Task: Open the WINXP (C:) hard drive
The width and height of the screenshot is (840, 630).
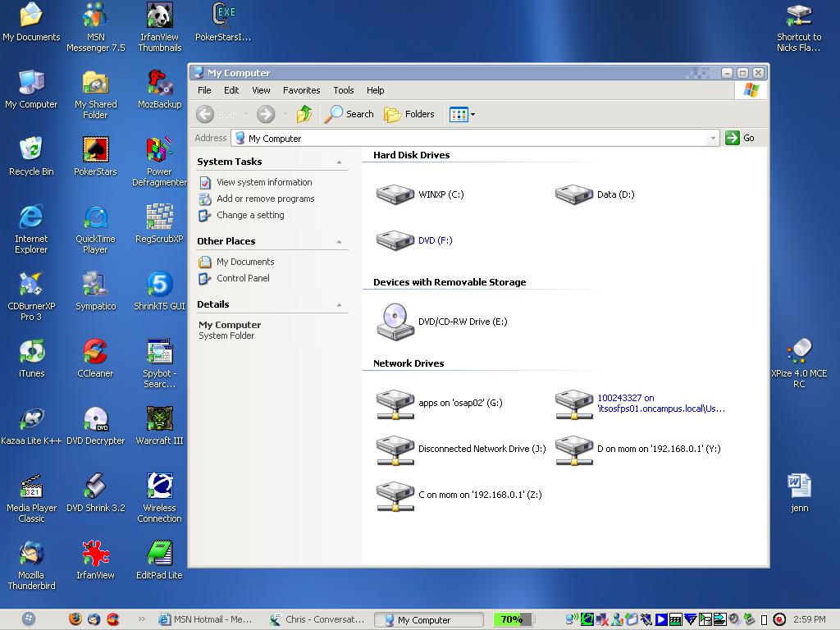Action: (419, 194)
